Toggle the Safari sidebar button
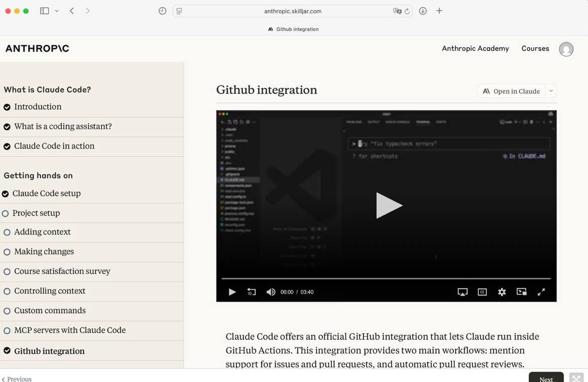588x382 pixels. (x=44, y=11)
